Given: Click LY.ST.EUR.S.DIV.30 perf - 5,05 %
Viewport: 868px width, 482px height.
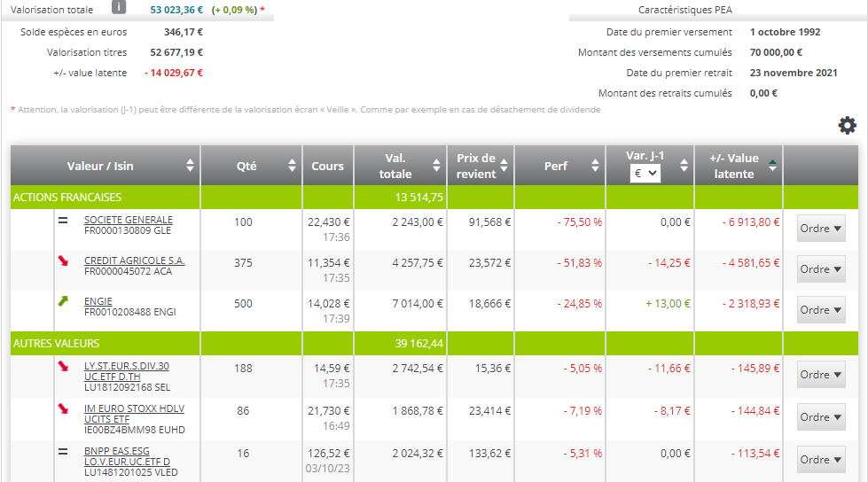Looking at the screenshot, I should coord(583,369).
